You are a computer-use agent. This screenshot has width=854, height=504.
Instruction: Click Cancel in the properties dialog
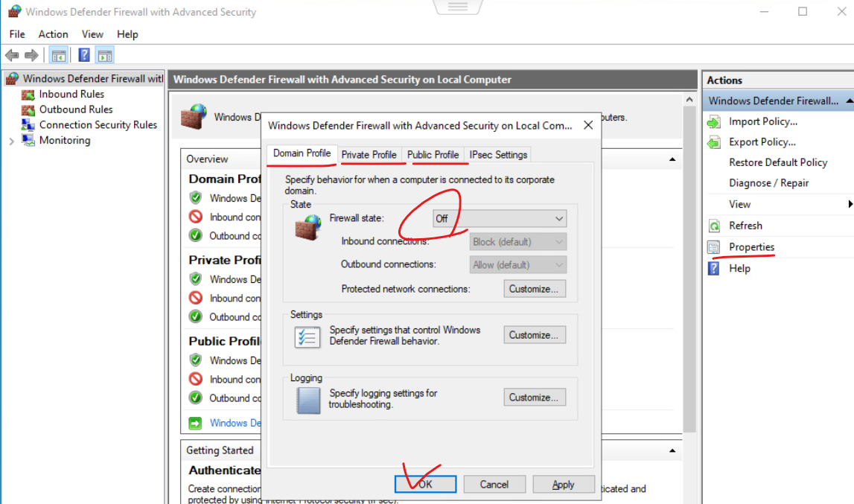pyautogui.click(x=494, y=484)
